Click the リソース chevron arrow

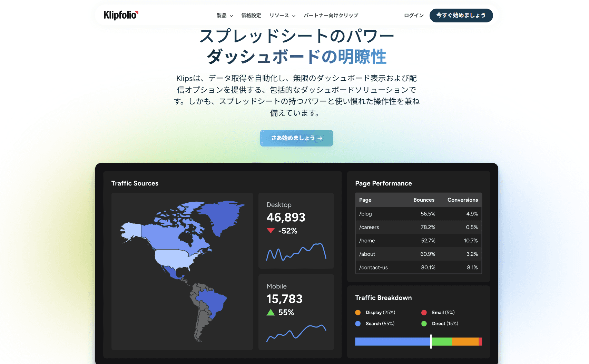click(x=294, y=16)
